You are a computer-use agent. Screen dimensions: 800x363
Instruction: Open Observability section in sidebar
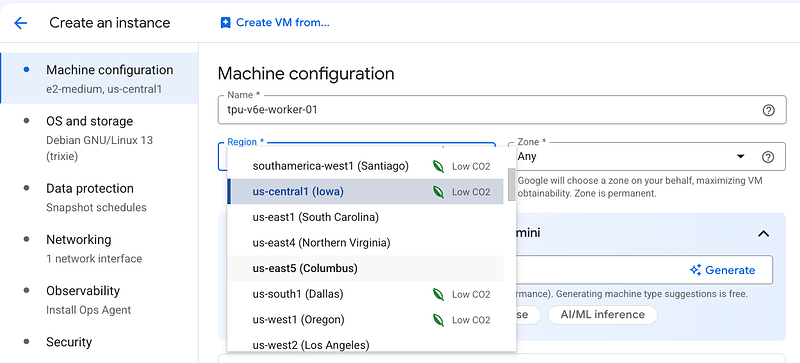(x=99, y=300)
